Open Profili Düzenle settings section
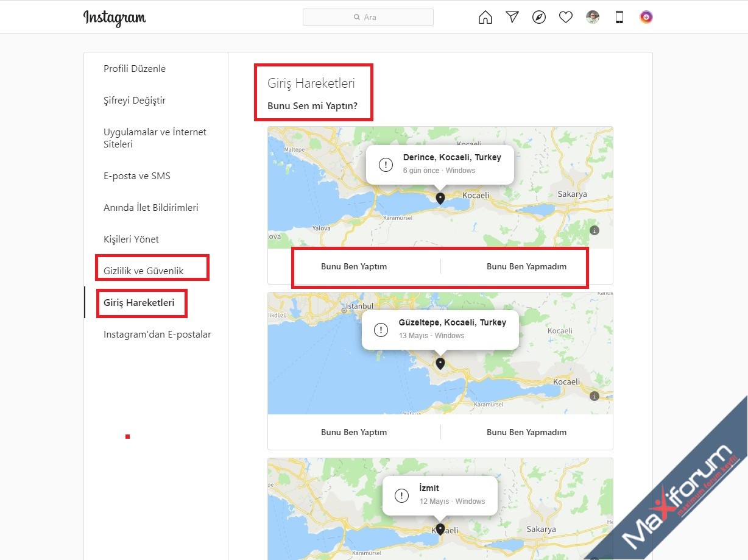Image resolution: width=748 pixels, height=560 pixels. click(x=135, y=69)
